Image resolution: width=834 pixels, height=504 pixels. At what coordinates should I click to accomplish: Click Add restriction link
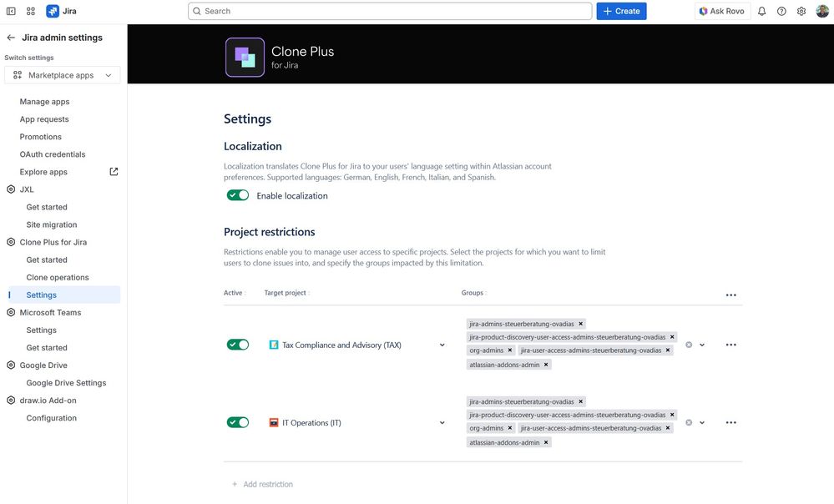coord(263,484)
